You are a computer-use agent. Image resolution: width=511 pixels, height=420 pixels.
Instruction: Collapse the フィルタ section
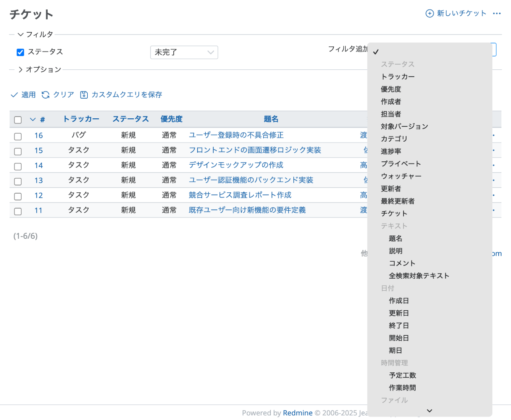point(20,34)
